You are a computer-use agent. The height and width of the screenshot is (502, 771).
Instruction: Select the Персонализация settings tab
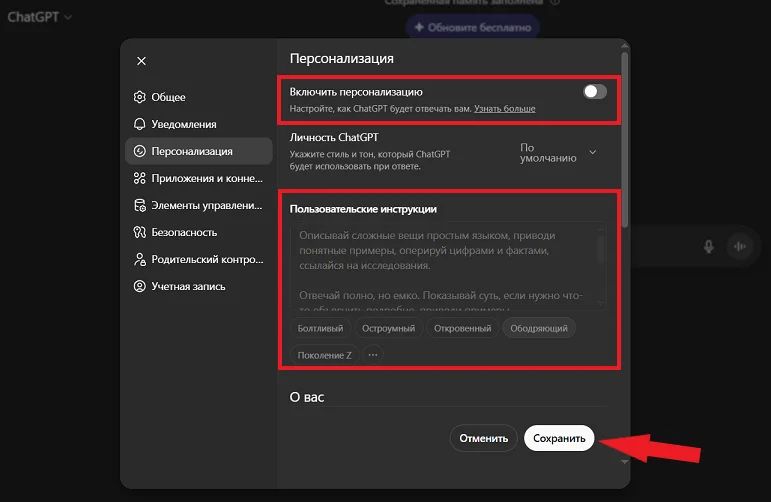pyautogui.click(x=199, y=151)
